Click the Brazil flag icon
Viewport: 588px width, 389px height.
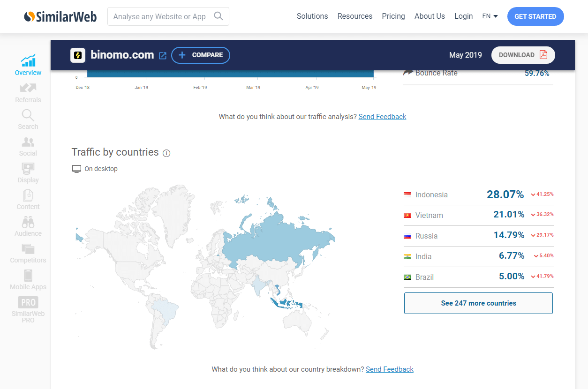tap(407, 277)
